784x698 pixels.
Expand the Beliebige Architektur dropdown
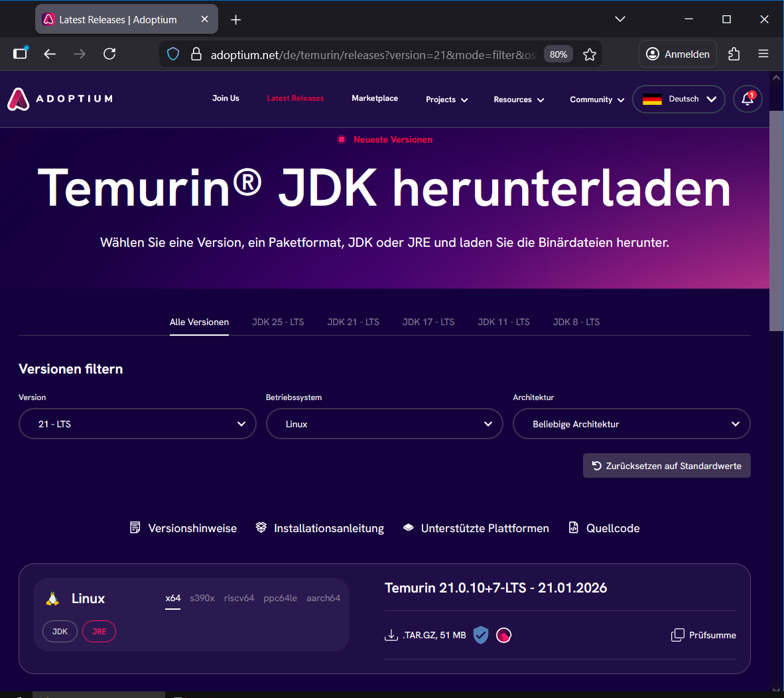pos(631,424)
